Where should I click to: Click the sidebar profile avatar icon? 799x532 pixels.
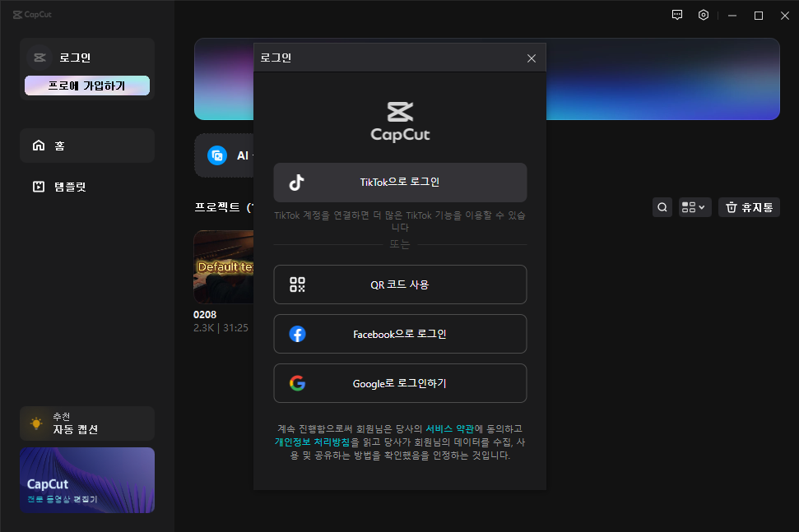pos(39,58)
